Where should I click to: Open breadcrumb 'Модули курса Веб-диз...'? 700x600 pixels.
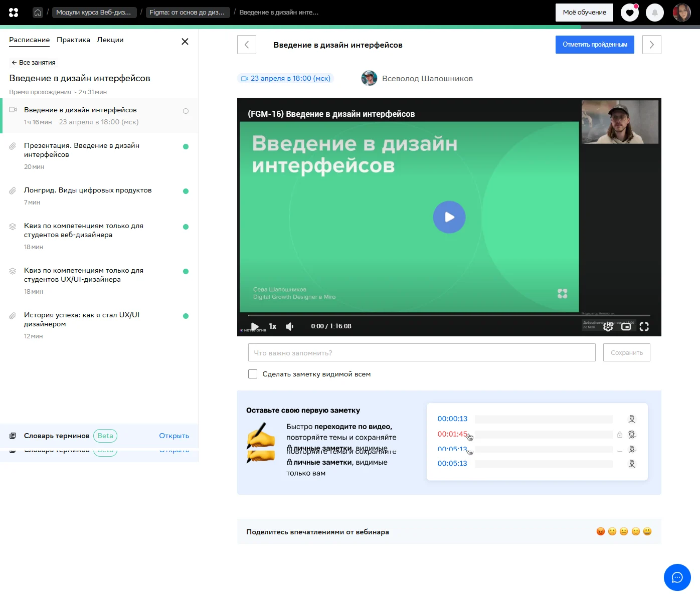point(94,13)
